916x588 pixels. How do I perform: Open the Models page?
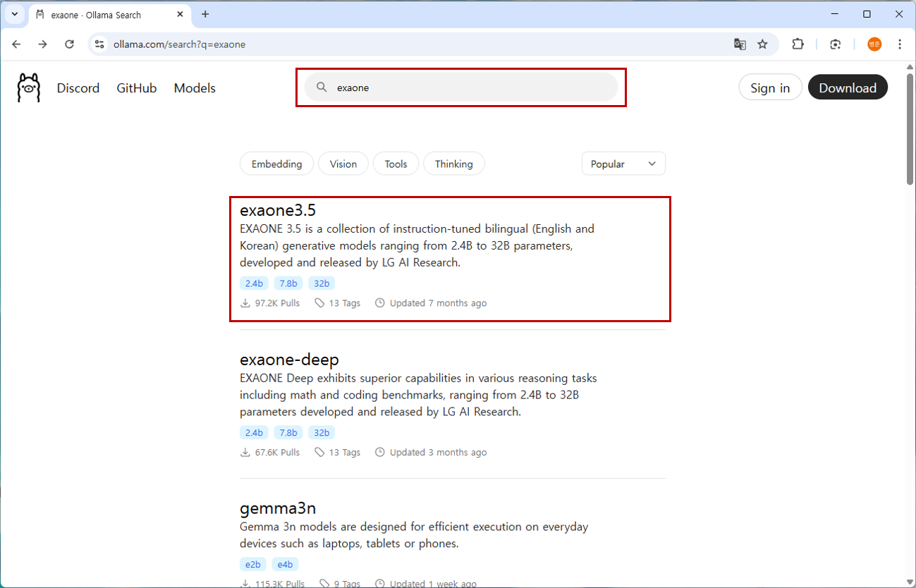tap(195, 88)
